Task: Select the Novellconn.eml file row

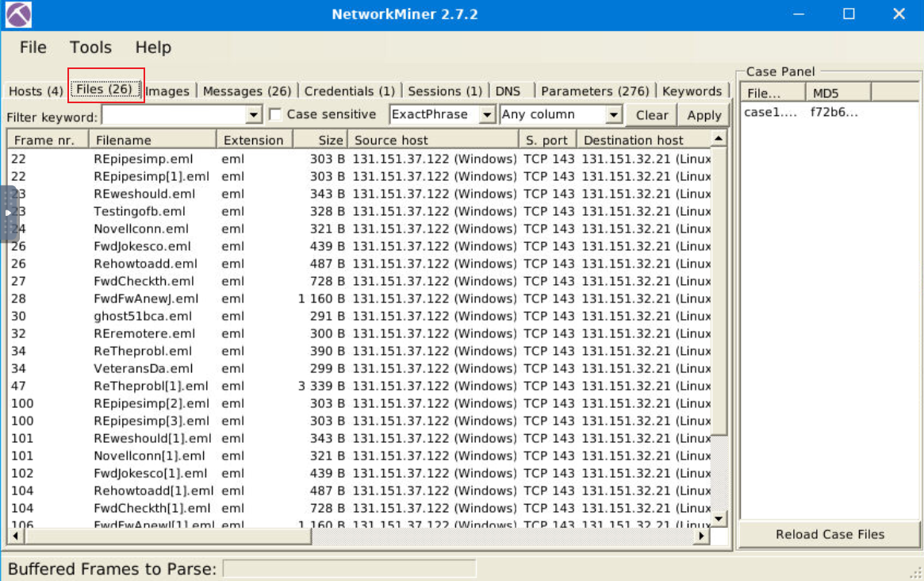Action: pos(360,229)
